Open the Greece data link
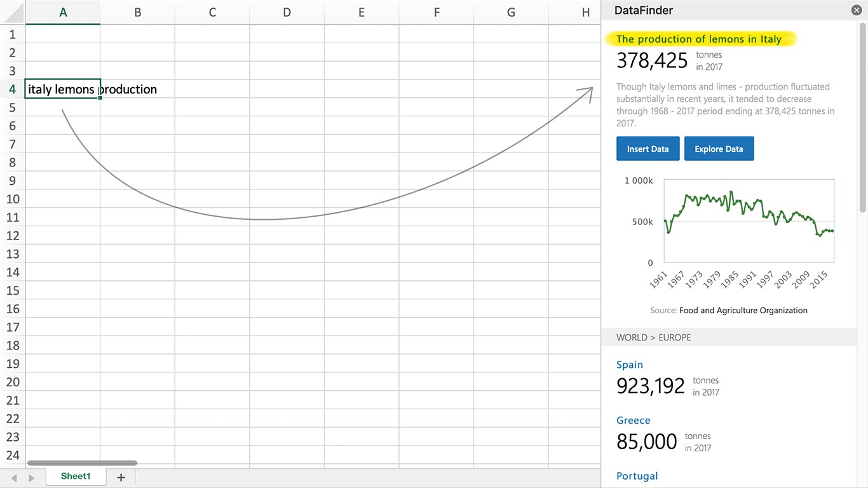This screenshot has width=868, height=488. point(634,420)
